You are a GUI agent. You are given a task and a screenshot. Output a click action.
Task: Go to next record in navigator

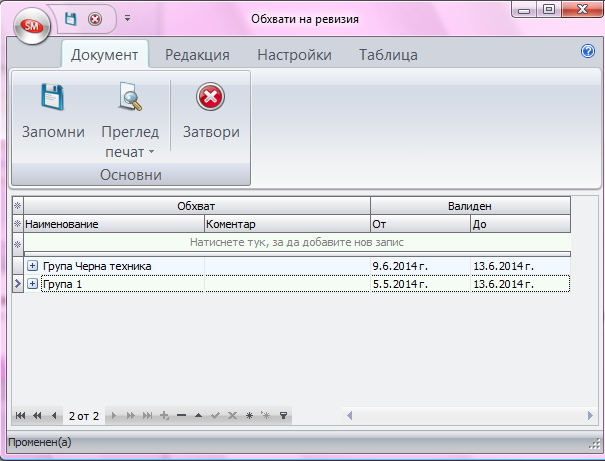(113, 415)
